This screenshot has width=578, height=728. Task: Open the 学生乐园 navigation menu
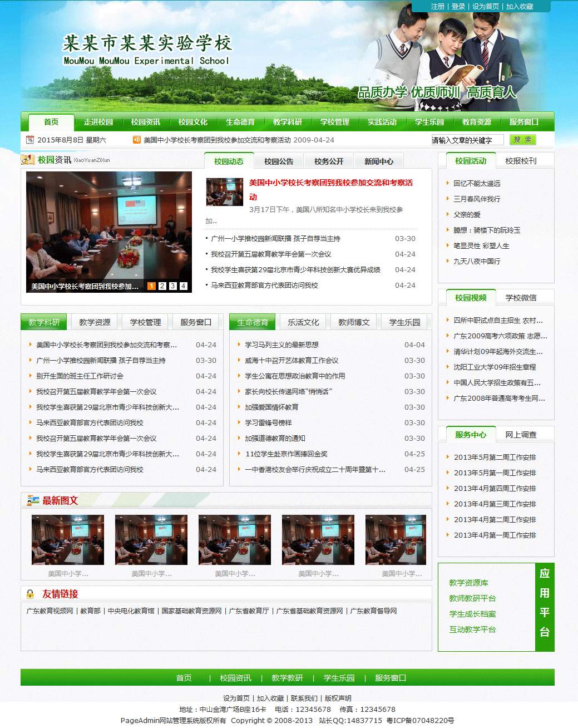point(429,122)
